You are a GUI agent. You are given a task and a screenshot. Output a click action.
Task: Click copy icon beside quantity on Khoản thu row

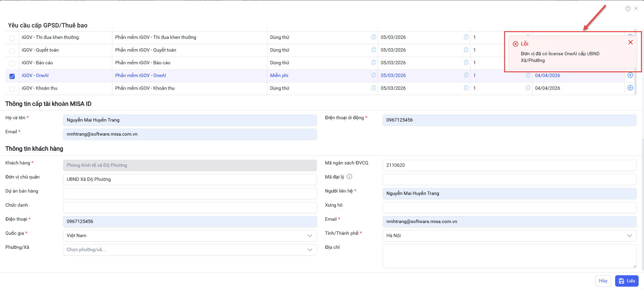tap(528, 88)
